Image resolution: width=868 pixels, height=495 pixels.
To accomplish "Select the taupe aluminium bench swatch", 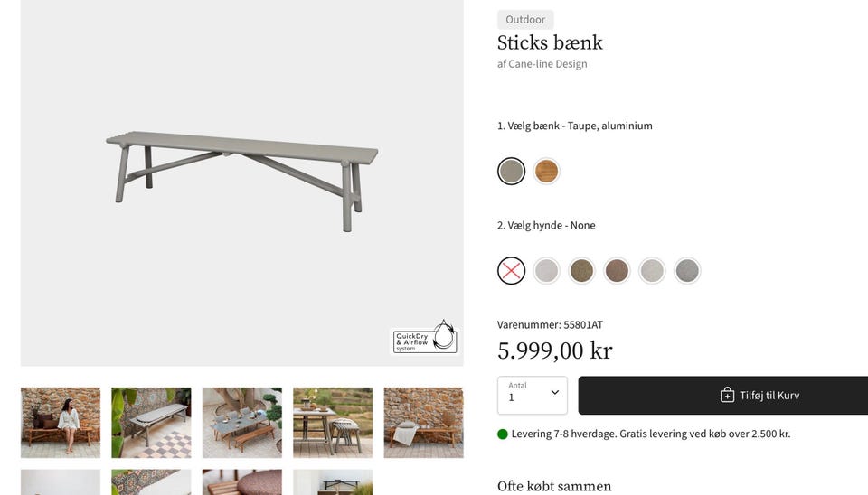I will coord(511,171).
